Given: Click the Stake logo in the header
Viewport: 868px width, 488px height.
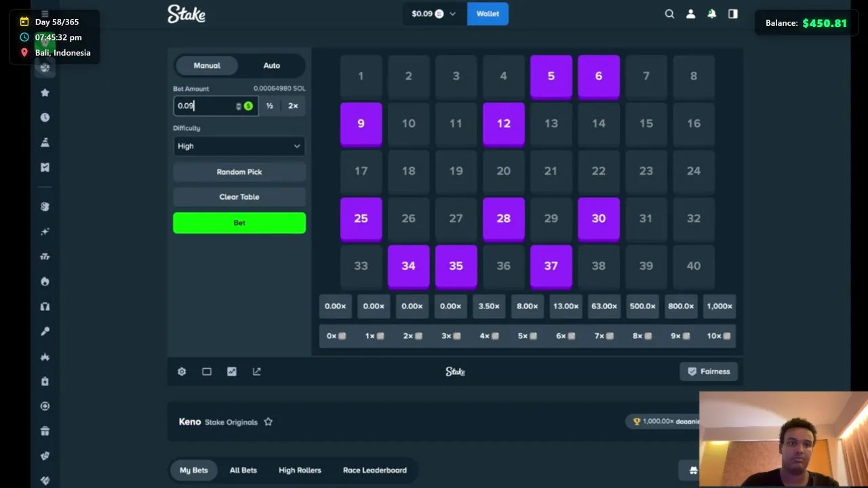Looking at the screenshot, I should (186, 14).
